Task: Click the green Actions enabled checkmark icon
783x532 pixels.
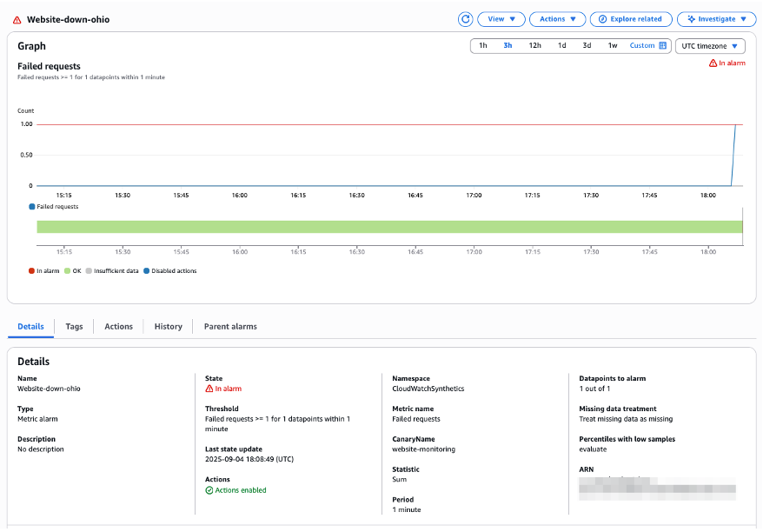Action: tap(209, 490)
